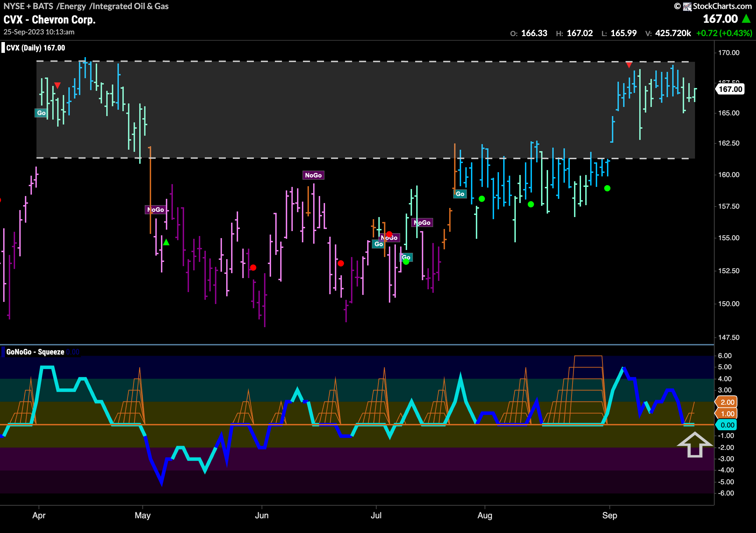756x533 pixels.
Task: Click the 170.00 price axis label
Action: point(729,53)
